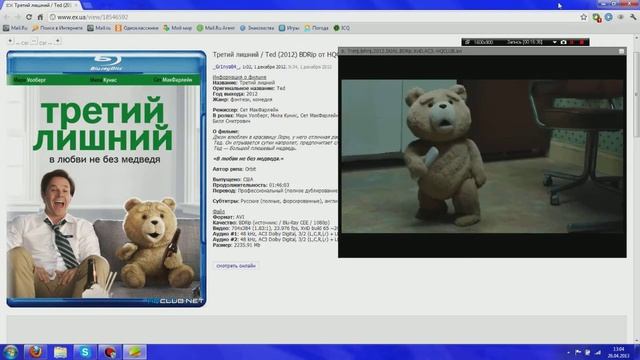Click the Ted Blu-ray cover poster
The image size is (640, 360).
(x=106, y=179)
